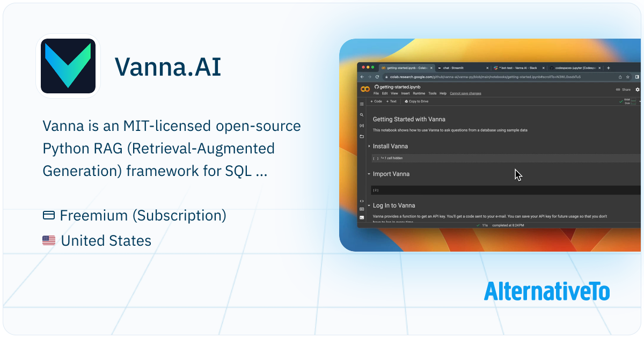Switch to the bot-test Vanna AI Slack tab

pos(518,68)
